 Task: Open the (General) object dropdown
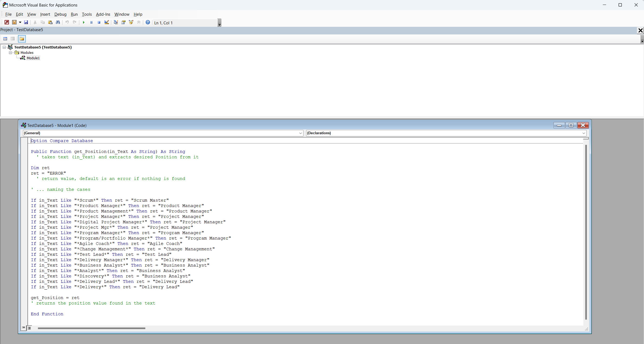pyautogui.click(x=163, y=133)
